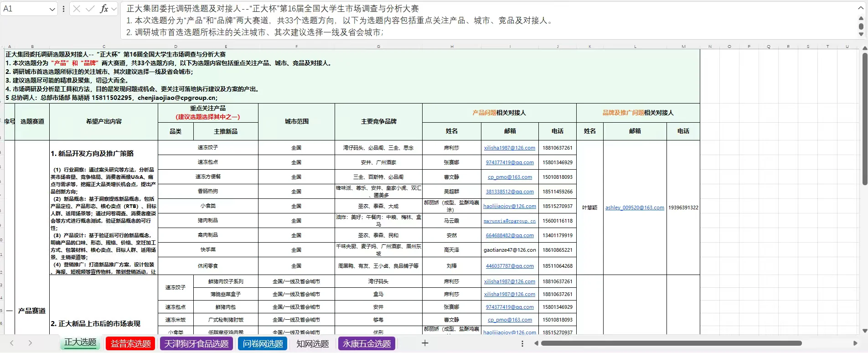Screen dimensions: 868x353
Task: Click the formula bar scroll-down arrow
Action: coord(861,34)
